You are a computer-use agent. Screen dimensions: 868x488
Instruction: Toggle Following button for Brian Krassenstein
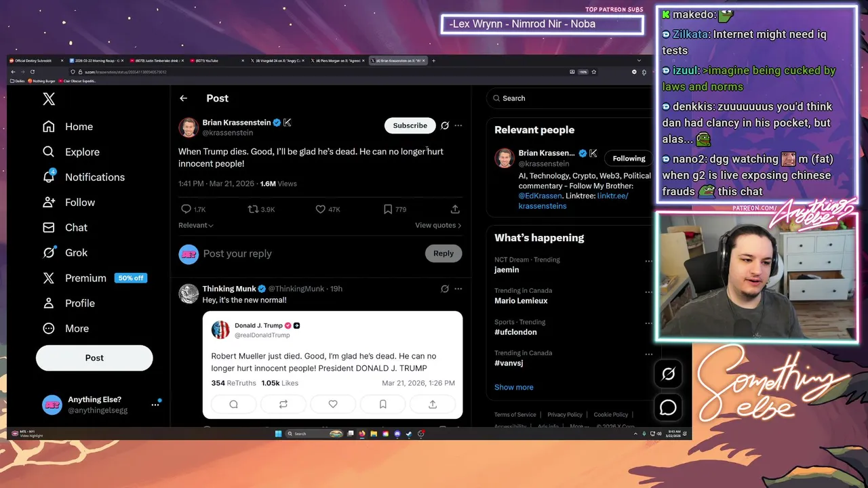point(629,159)
